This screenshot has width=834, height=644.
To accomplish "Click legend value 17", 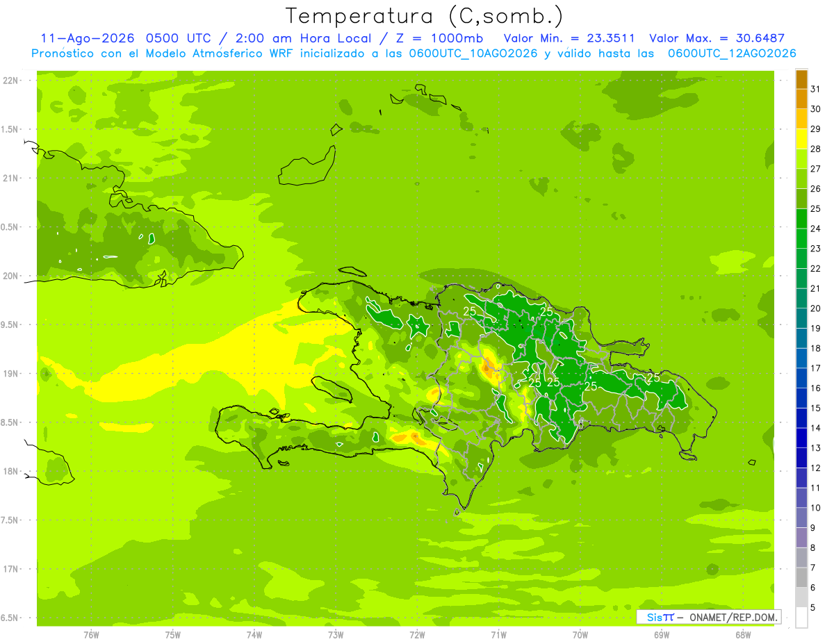I will tap(815, 368).
